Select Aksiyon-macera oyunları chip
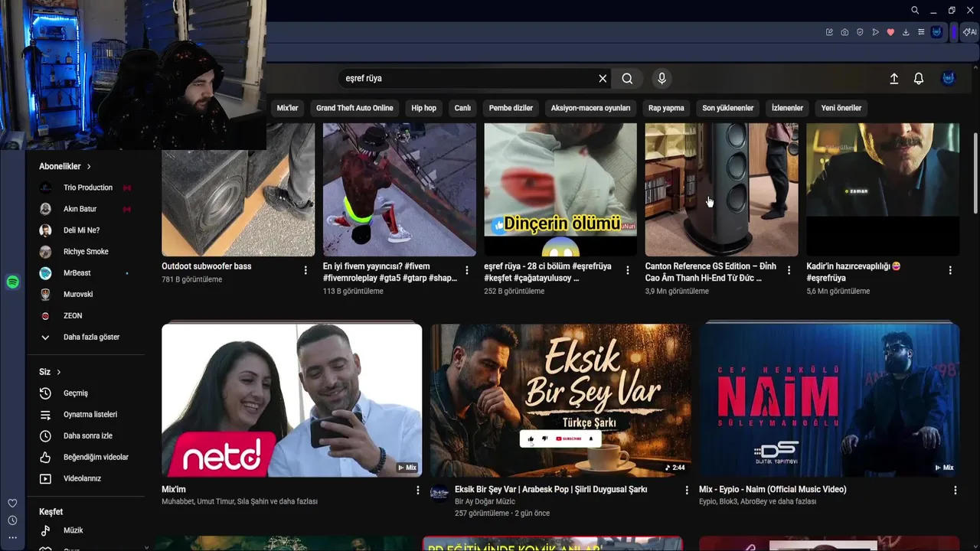Screen dimensions: 980x551 click(590, 108)
